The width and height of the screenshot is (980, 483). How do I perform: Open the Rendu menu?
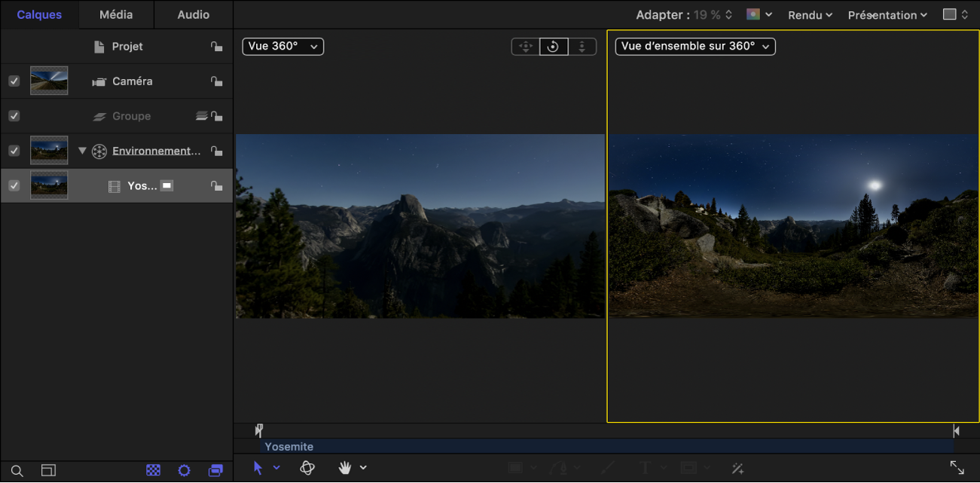(x=810, y=15)
